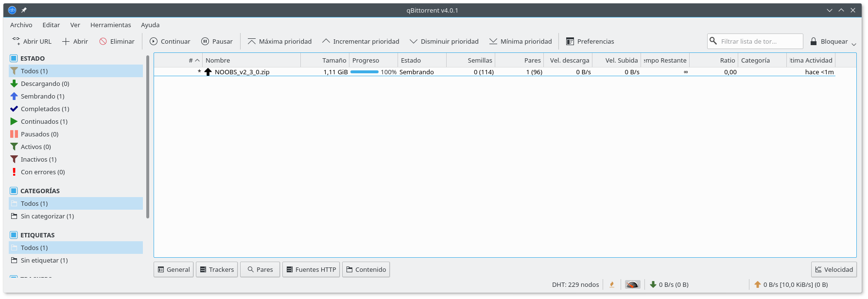Click the Pausar toolbar button
The image size is (868, 299).
coord(217,41)
